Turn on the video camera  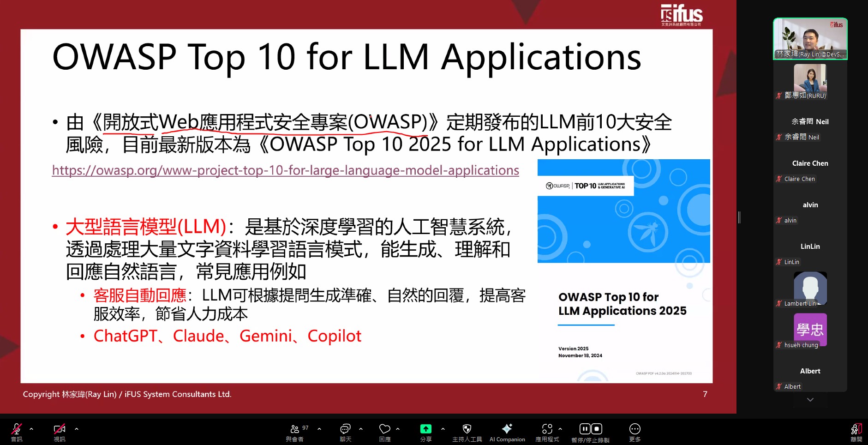(x=60, y=429)
